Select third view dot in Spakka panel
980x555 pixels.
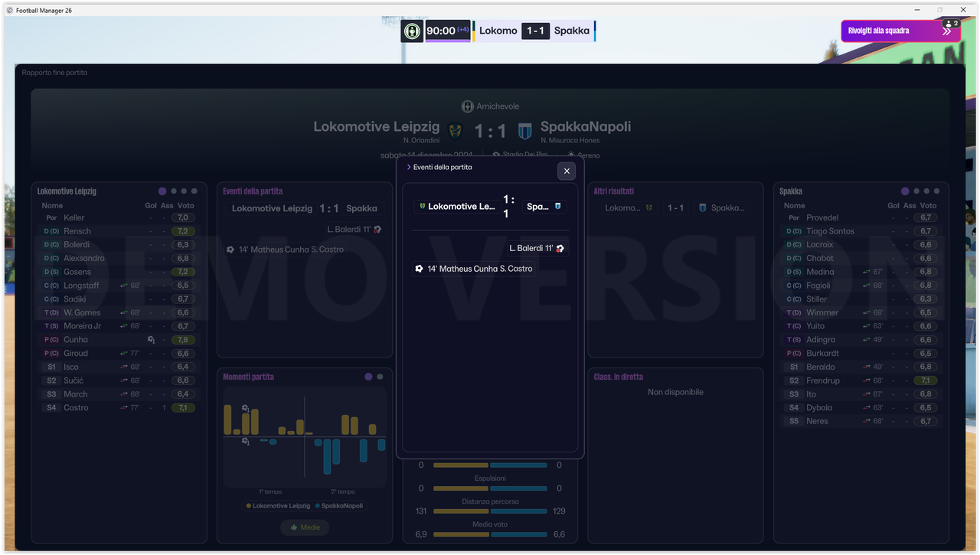926,191
